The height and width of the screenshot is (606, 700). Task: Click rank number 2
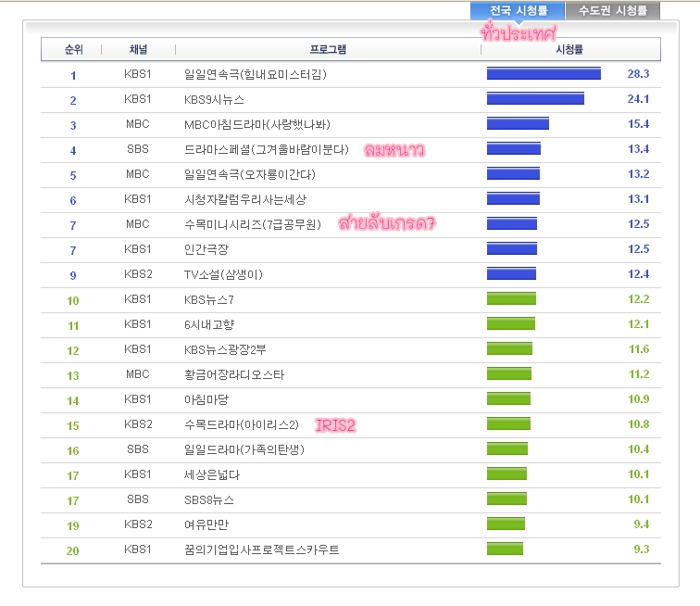pos(73,101)
